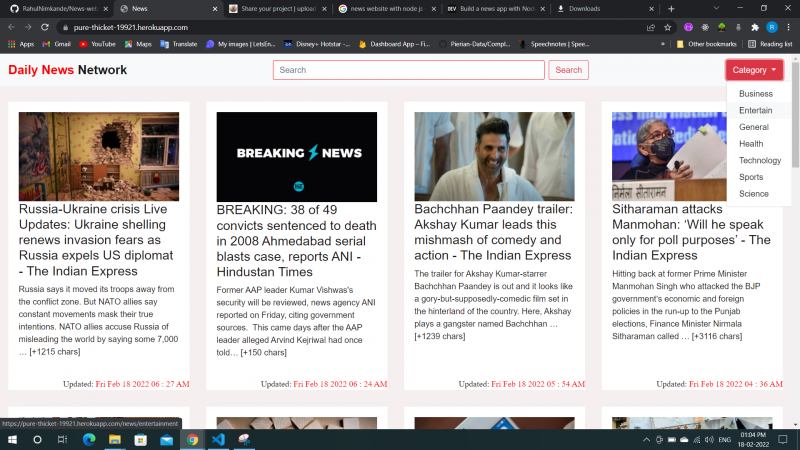
Task: Open the Disney+ Hotstar bookmark
Action: [x=317, y=44]
